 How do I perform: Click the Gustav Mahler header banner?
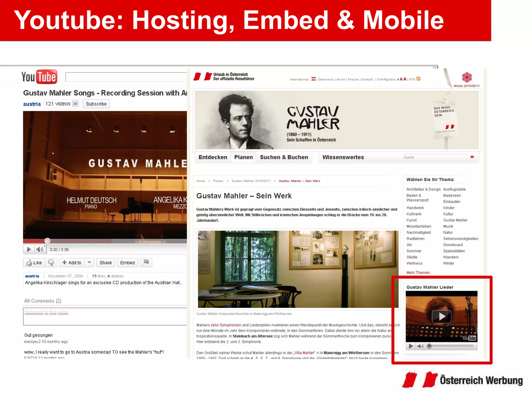(337, 120)
